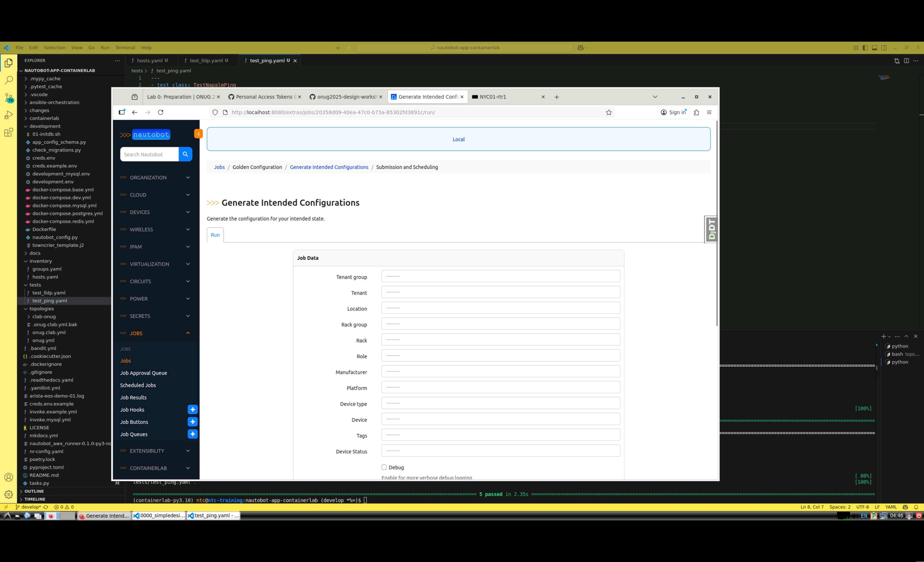This screenshot has width=924, height=562.
Task: Open Extensions view in activity bar
Action: [9, 132]
